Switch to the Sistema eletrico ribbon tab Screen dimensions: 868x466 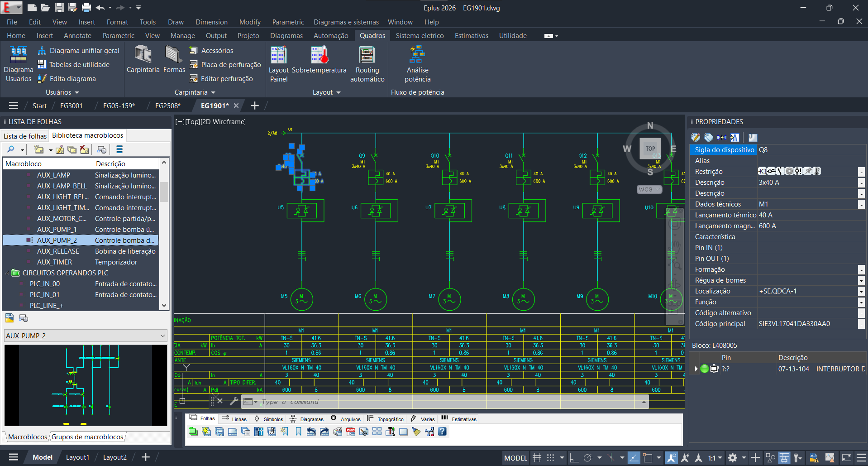tap(420, 36)
